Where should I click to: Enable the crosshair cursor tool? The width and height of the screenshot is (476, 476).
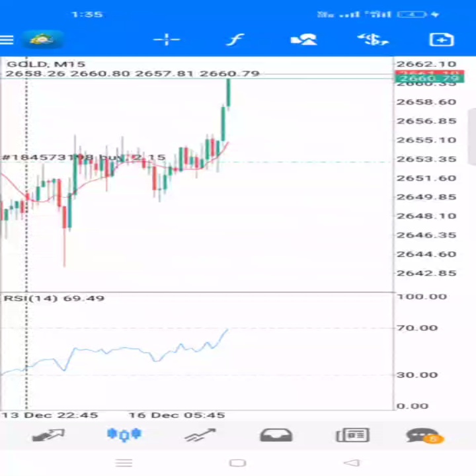(x=167, y=40)
